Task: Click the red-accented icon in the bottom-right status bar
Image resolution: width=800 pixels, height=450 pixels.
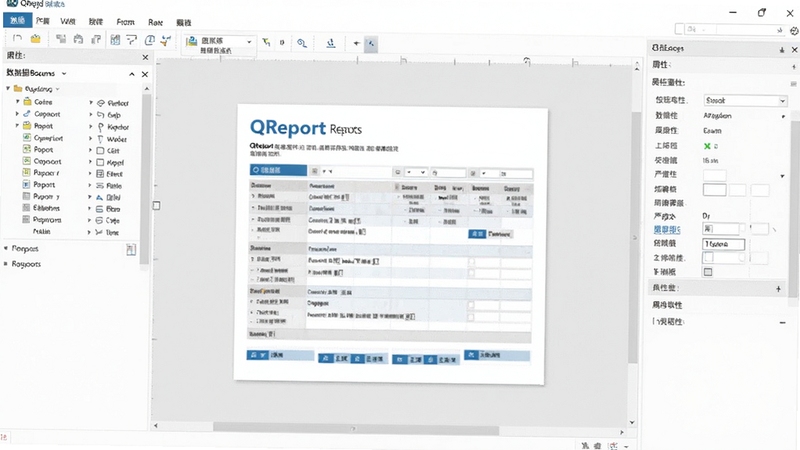Action: [614, 445]
